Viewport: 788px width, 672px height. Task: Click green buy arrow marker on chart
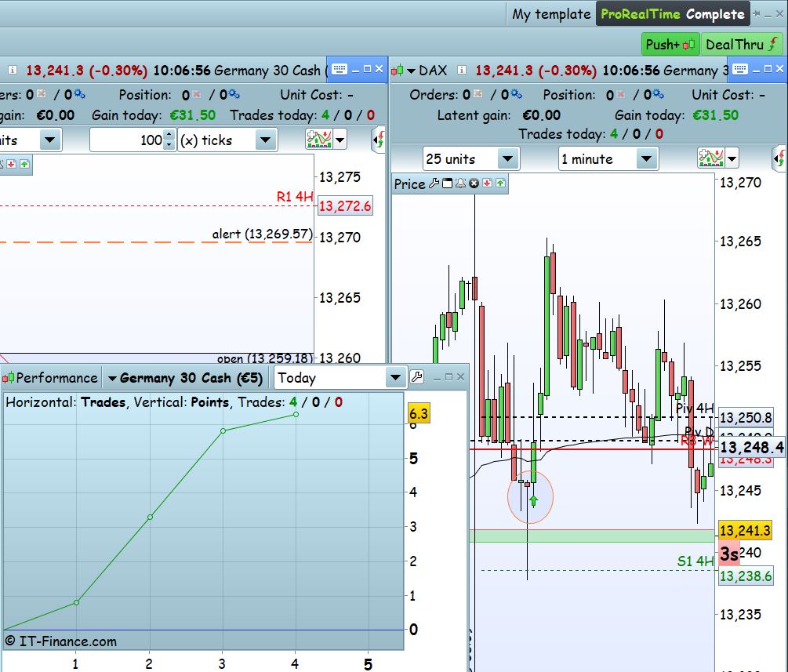(533, 500)
